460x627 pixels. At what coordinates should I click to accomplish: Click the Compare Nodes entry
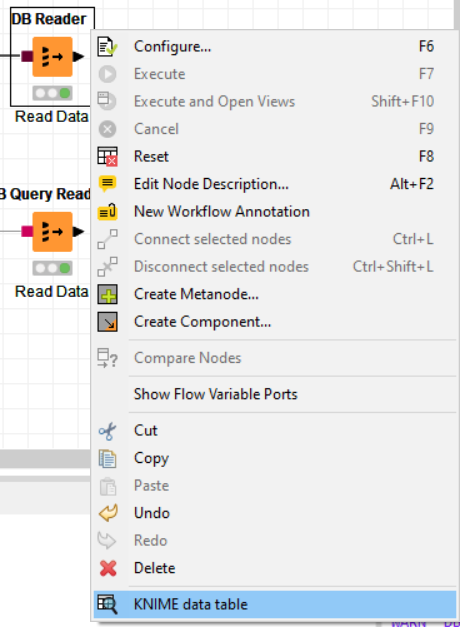coord(274,358)
